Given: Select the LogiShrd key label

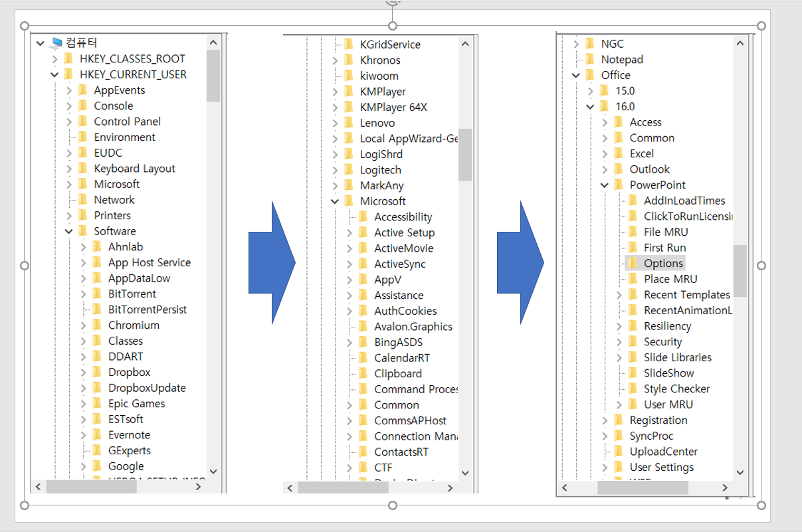Looking at the screenshot, I should click(381, 154).
